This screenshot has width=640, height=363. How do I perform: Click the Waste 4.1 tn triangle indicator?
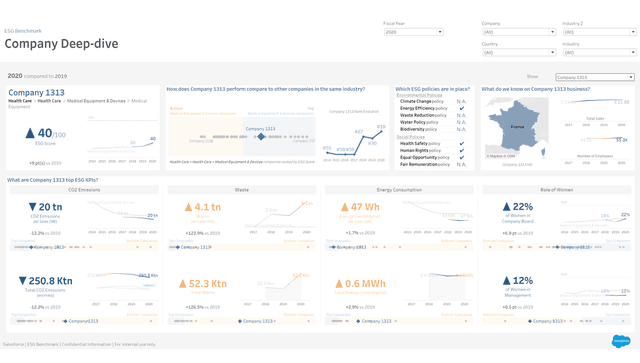tap(188, 207)
